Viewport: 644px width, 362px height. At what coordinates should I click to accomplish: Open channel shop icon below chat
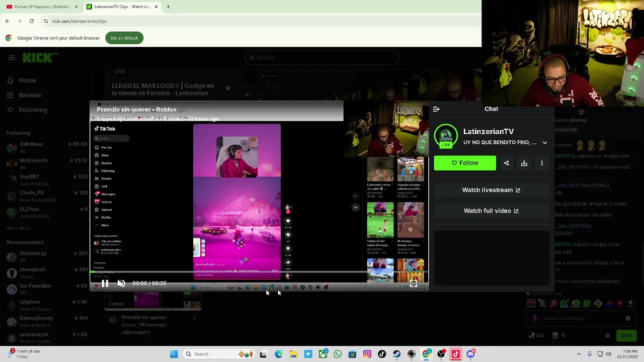point(555,335)
